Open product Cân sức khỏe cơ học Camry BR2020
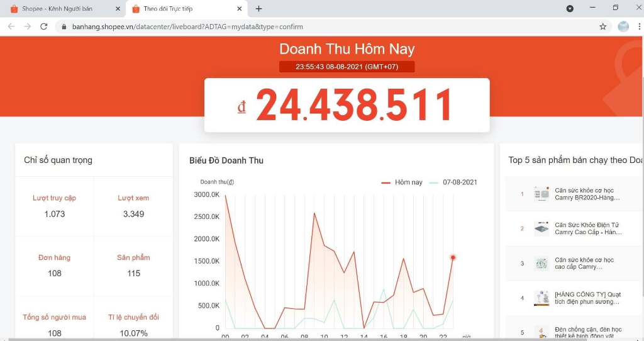 click(x=587, y=194)
